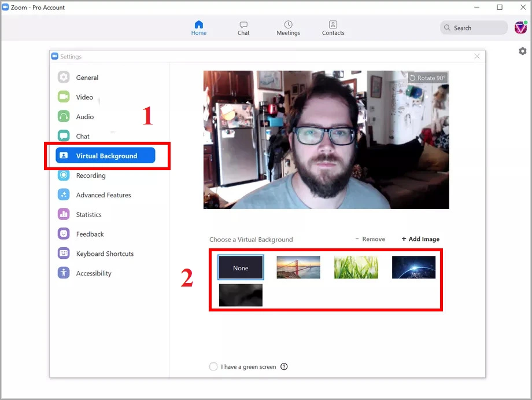This screenshot has height=400, width=532.
Task: Select the Golden Gate Bridge background thumbnail
Action: coord(298,267)
